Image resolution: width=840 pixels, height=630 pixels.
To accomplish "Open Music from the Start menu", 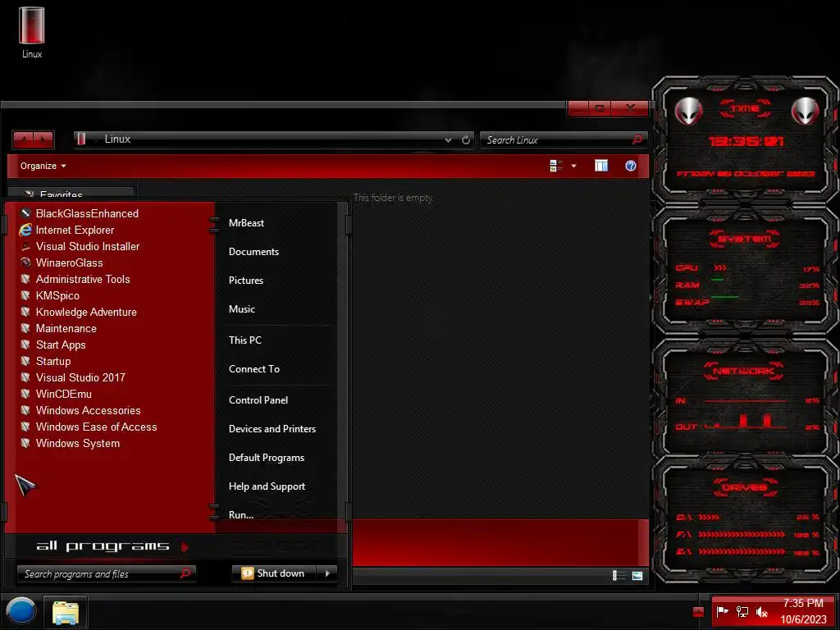I will pos(242,309).
